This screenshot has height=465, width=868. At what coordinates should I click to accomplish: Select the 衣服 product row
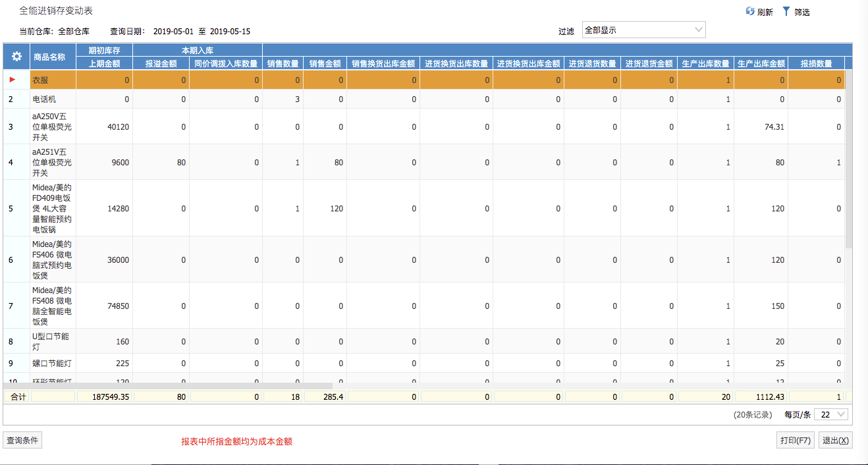pos(424,80)
